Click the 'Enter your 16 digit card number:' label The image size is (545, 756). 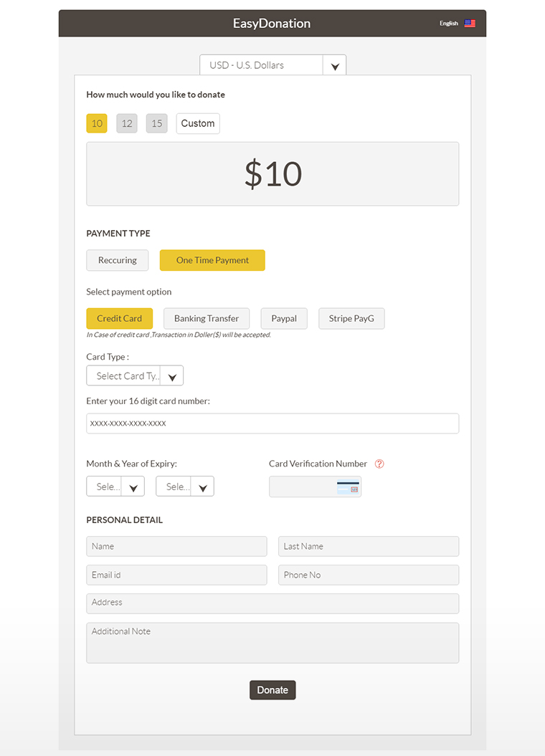click(x=148, y=401)
